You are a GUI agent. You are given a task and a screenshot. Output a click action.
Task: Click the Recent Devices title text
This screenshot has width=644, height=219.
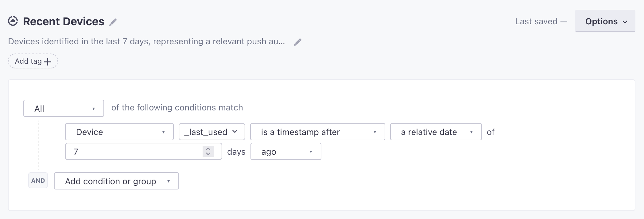[64, 21]
